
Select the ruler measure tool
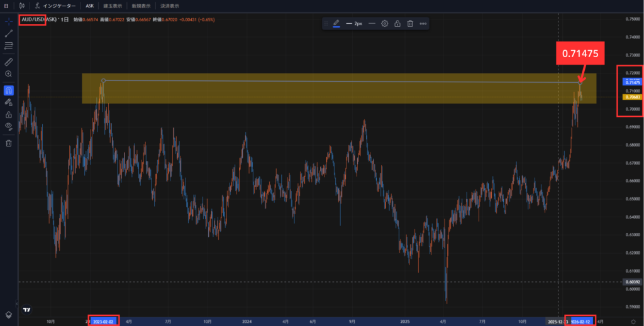click(x=9, y=62)
